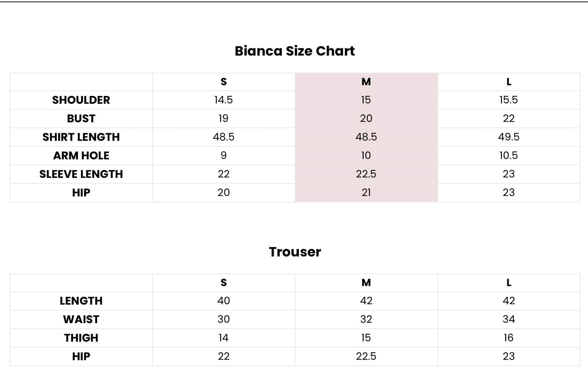Viewport: 588px width, 388px height.
Task: Select the S column header in Bianca chart
Action: (x=224, y=82)
